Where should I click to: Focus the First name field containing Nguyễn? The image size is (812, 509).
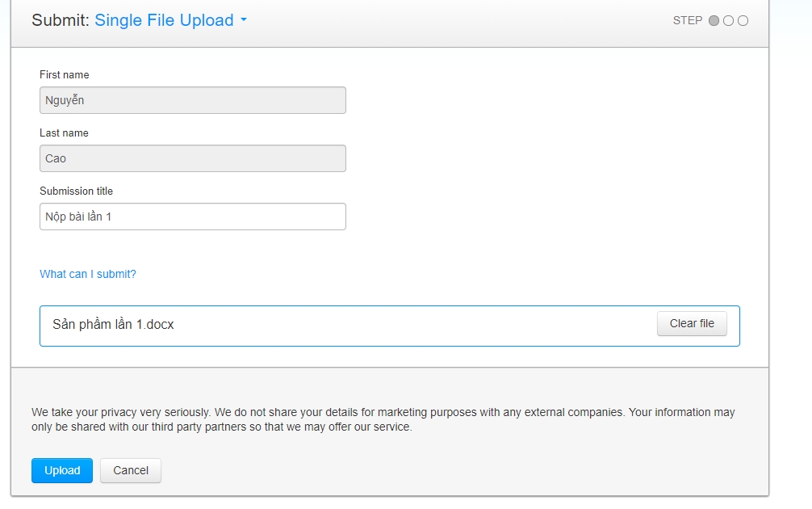(x=193, y=100)
